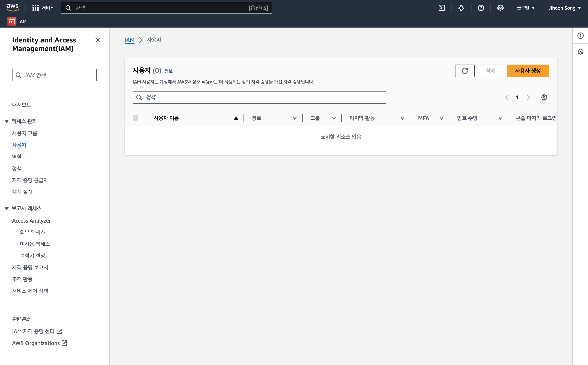Screen dimensions: 588x365
Task: Open the help question mark icon
Action: 481,8
